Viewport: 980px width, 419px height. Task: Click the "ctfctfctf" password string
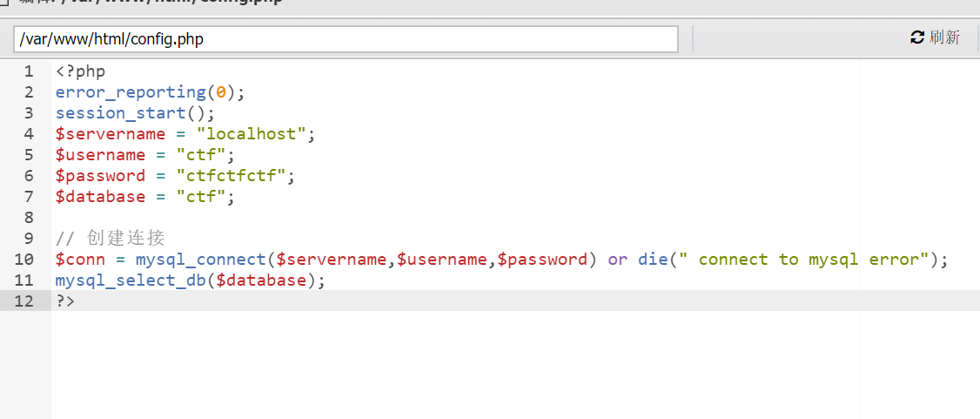(231, 176)
